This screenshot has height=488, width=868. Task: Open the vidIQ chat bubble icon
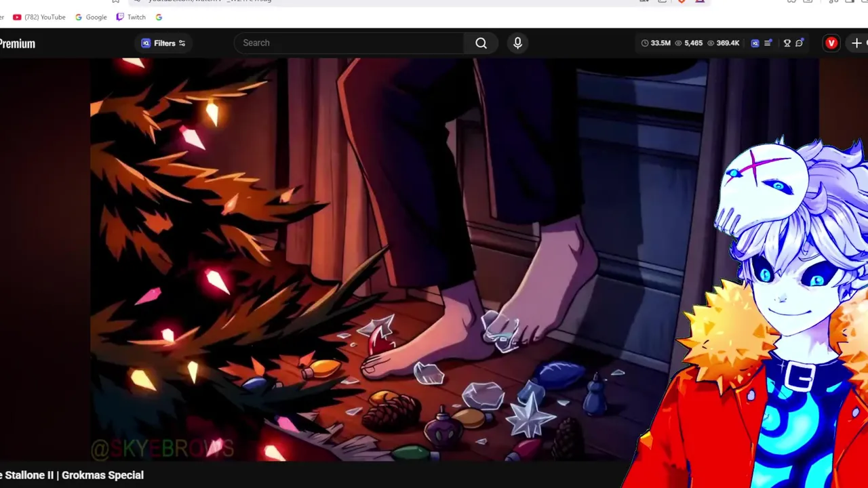tap(800, 43)
